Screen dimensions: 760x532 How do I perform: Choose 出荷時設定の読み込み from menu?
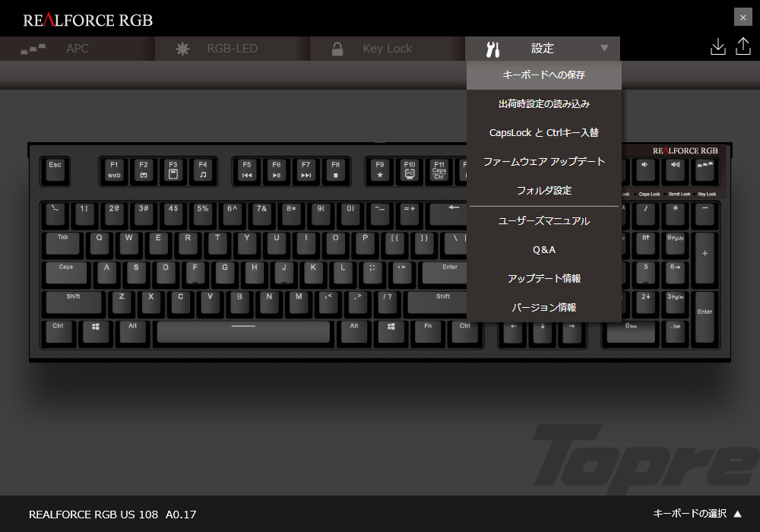(x=544, y=103)
